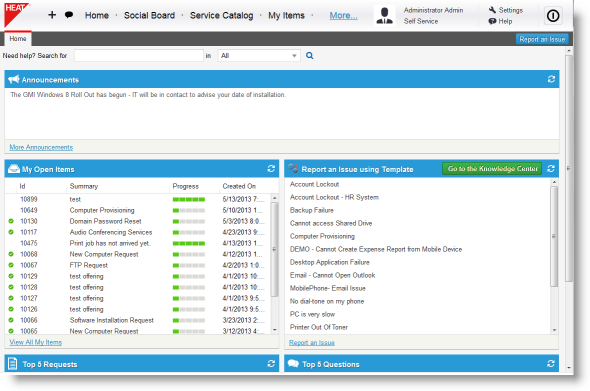The width and height of the screenshot is (590, 391).
Task: Sort by the Id column header
Action: [x=22, y=186]
